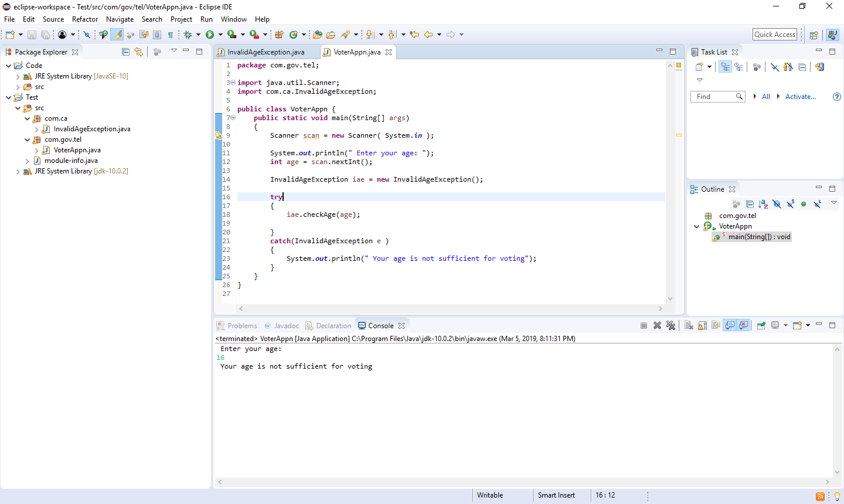Toggle Mark Occurrences highlighting

pyautogui.click(x=117, y=35)
